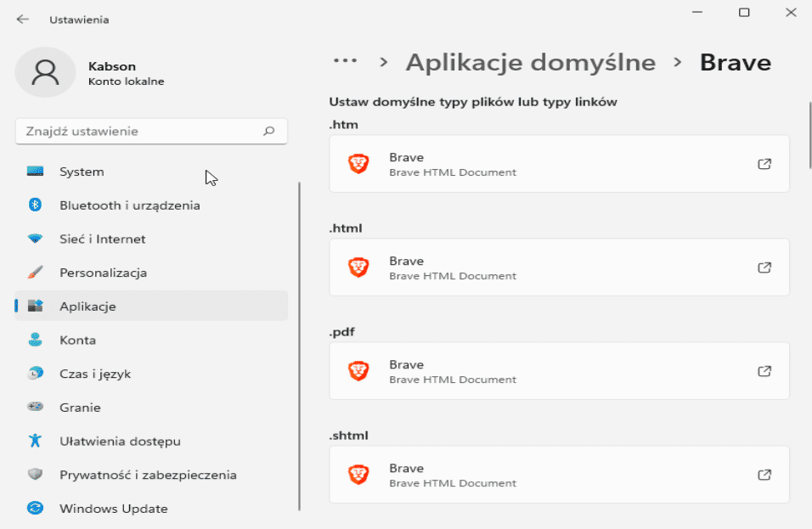Open the Kabson account avatar

[x=46, y=72]
